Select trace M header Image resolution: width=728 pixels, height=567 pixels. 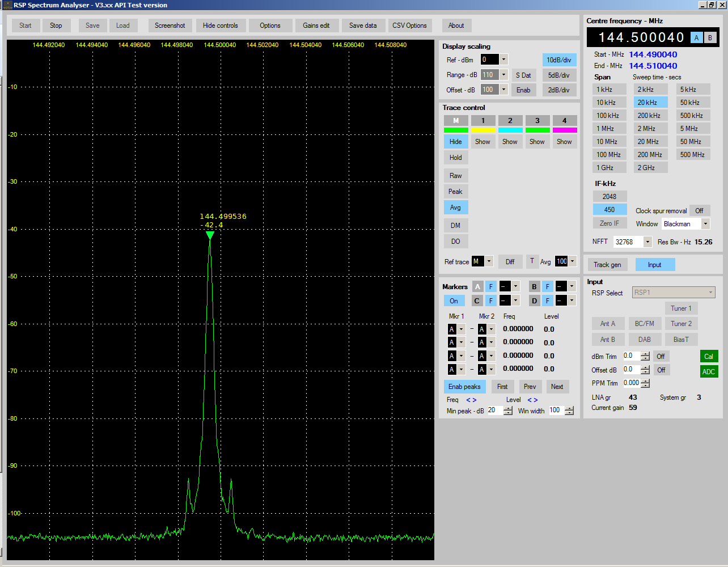click(x=456, y=121)
